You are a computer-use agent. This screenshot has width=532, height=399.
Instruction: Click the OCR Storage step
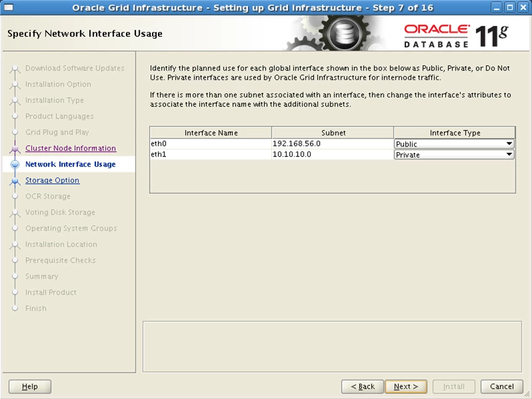[48, 196]
